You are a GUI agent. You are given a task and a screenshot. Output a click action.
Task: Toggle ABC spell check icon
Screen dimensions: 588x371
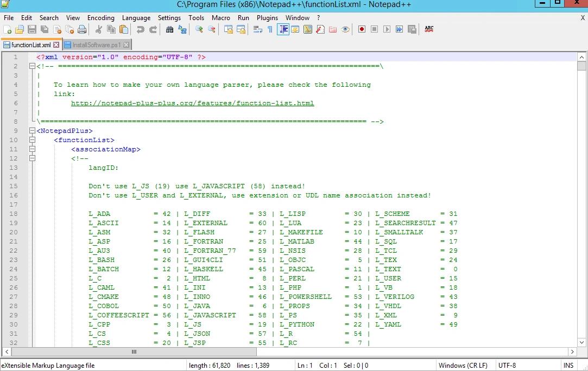[x=429, y=29]
